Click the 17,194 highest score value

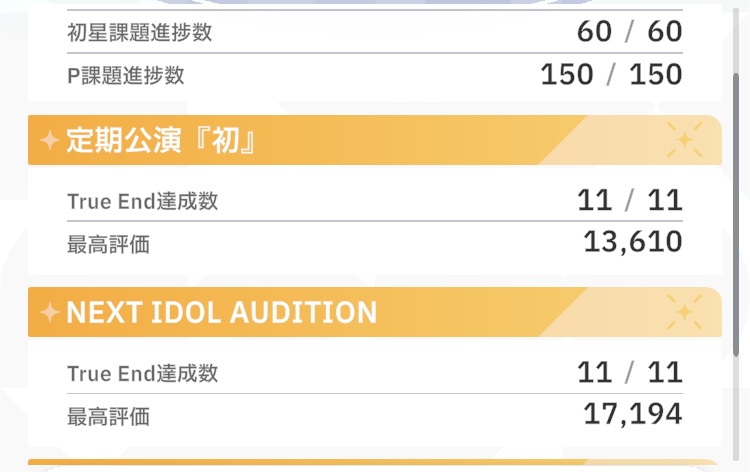click(632, 414)
